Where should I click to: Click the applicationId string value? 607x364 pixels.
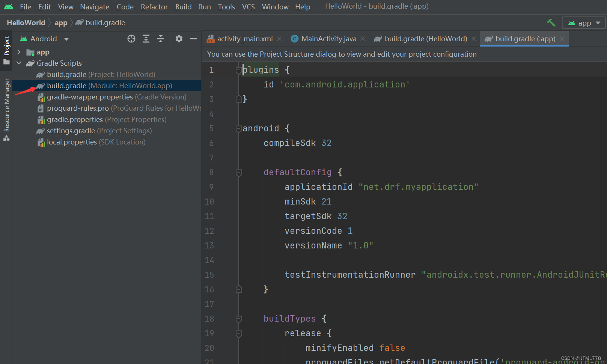[x=418, y=187]
